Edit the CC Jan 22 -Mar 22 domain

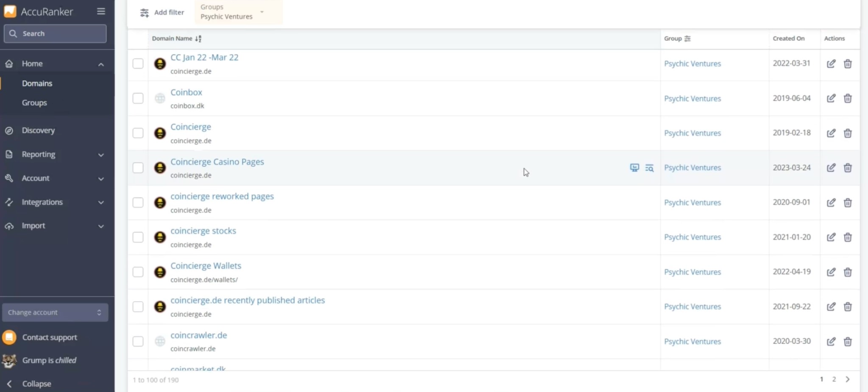[x=831, y=64]
